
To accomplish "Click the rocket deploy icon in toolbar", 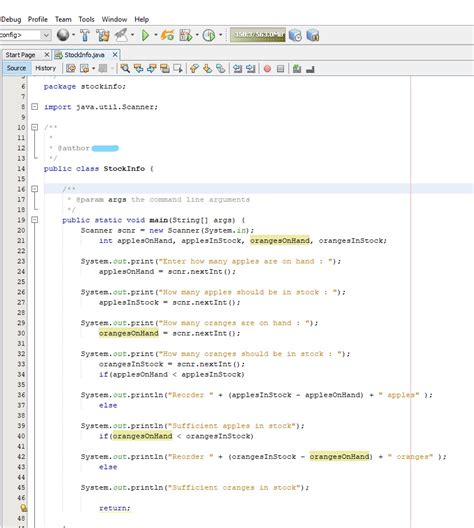I will pos(121,35).
